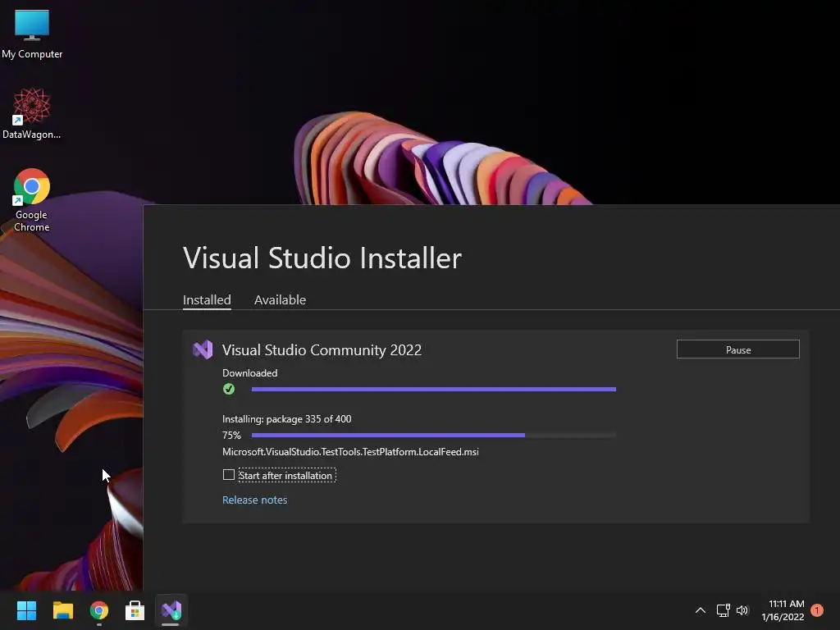
Task: Click the installing progress bar at 75%
Action: 434,436
